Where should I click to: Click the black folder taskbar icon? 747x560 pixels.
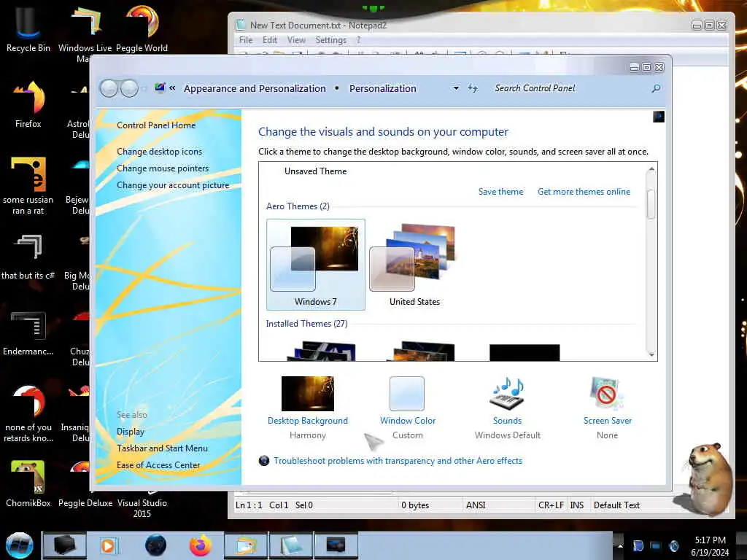[x=64, y=545]
